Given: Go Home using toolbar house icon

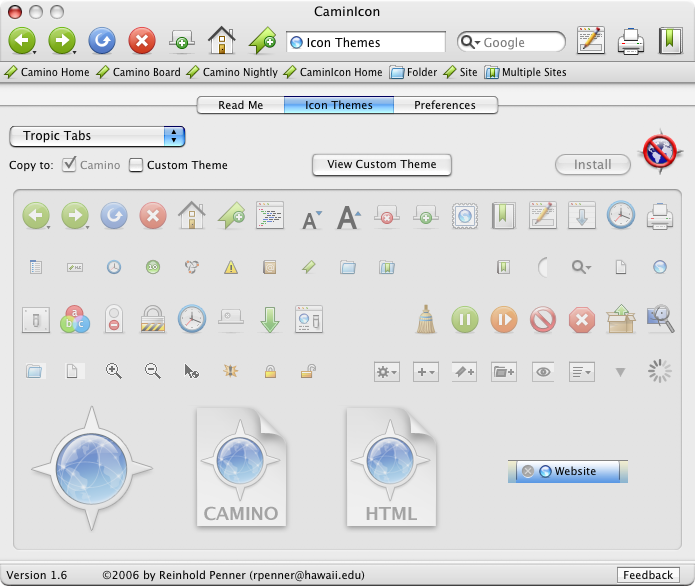Looking at the screenshot, I should 222,40.
